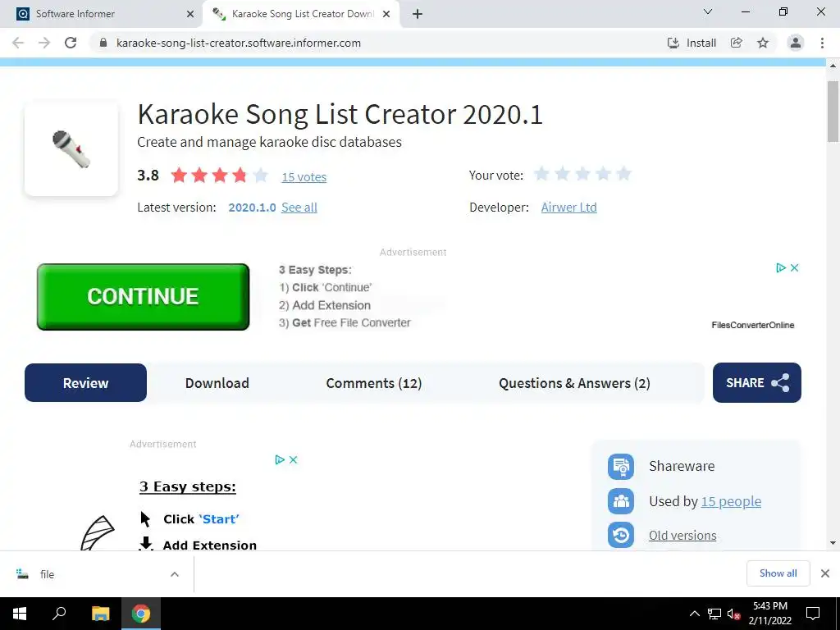Viewport: 840px width, 630px height.
Task: Open the 15 votes link
Action: (304, 177)
